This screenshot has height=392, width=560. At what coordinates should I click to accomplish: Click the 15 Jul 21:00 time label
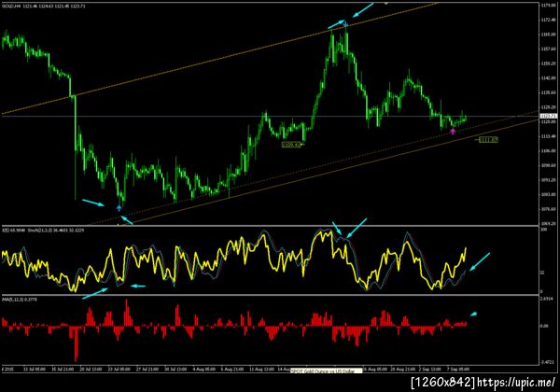click(x=63, y=370)
